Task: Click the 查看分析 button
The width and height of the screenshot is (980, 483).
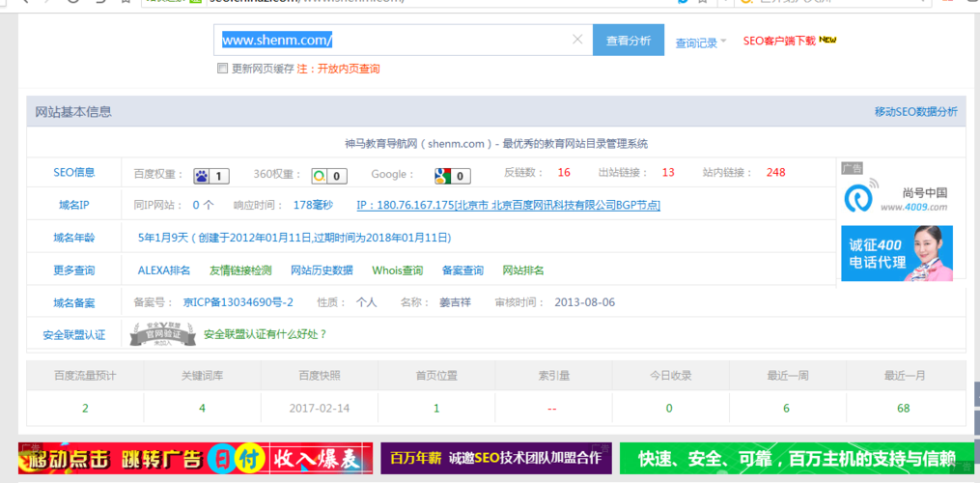Action: (x=629, y=40)
